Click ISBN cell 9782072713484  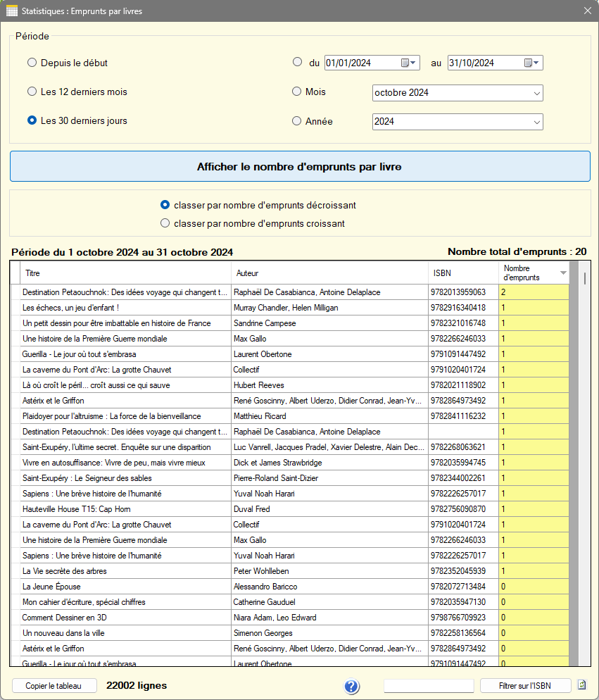click(x=463, y=587)
